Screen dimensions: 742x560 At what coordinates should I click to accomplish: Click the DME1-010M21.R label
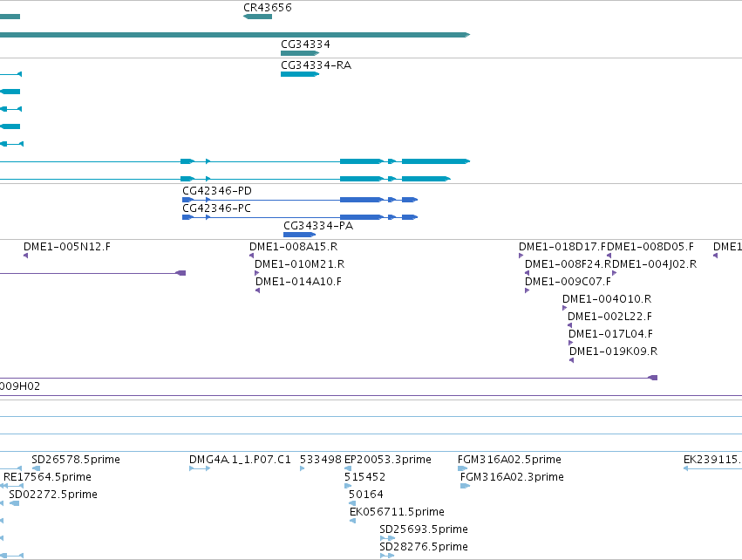300,264
